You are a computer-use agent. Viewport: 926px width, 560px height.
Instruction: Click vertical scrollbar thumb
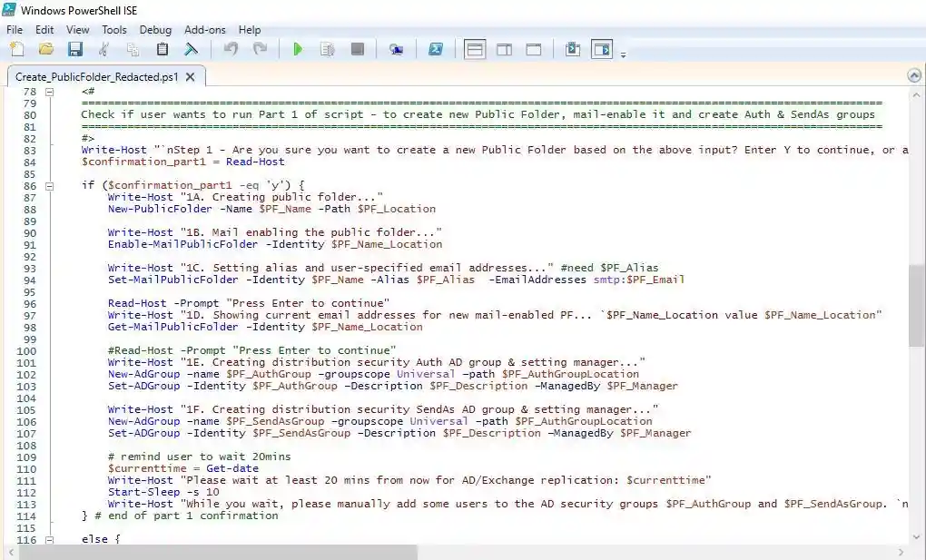(x=916, y=306)
